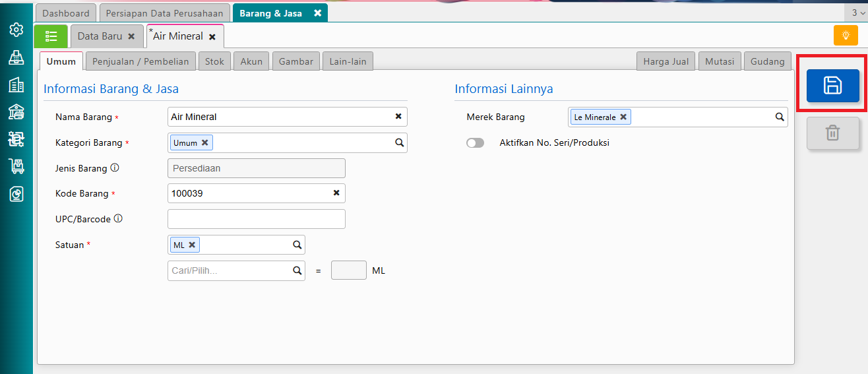Click into the Nama Barang text field
The image size is (868, 374).
[x=288, y=117]
